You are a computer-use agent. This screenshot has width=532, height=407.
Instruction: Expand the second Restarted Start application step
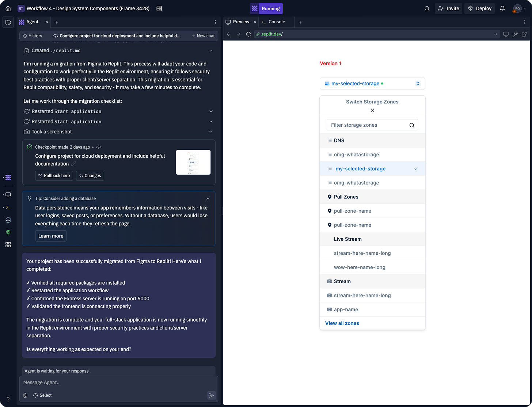[211, 121]
